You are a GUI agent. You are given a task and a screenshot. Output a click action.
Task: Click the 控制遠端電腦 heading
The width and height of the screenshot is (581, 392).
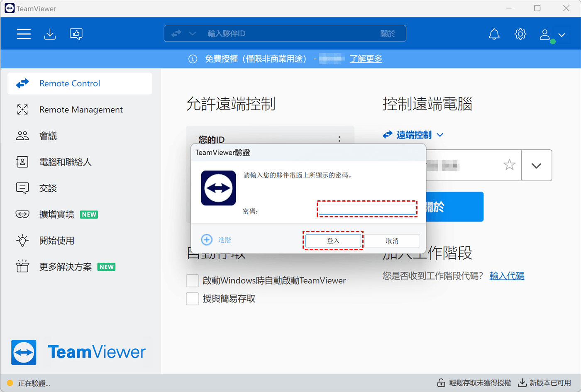(x=427, y=104)
